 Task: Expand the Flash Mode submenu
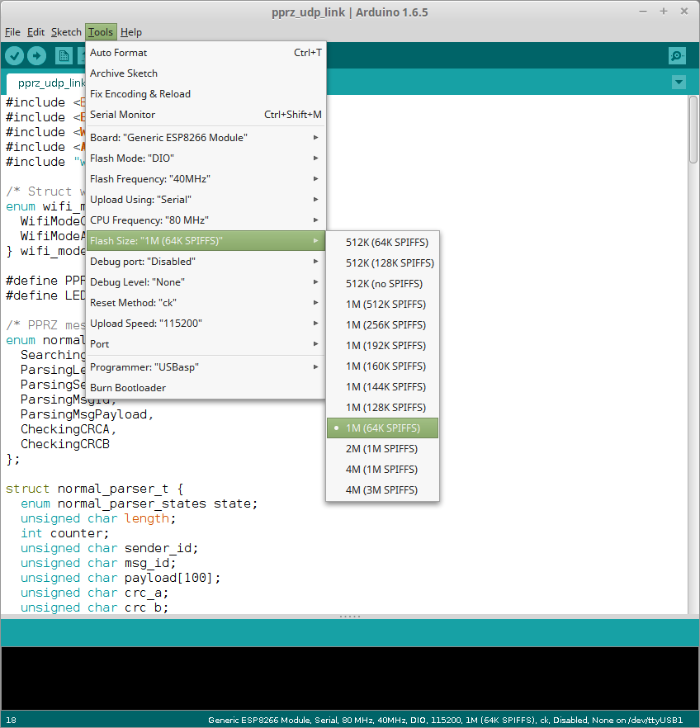tap(206, 158)
